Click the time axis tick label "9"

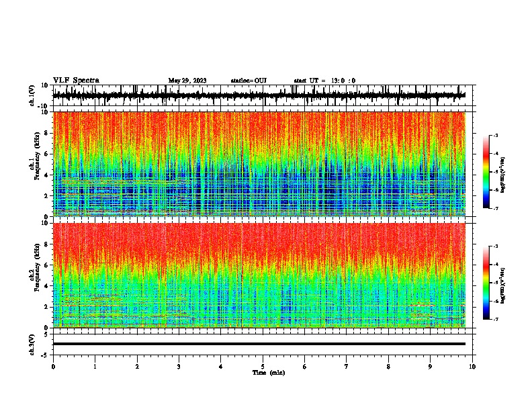pos(430,367)
